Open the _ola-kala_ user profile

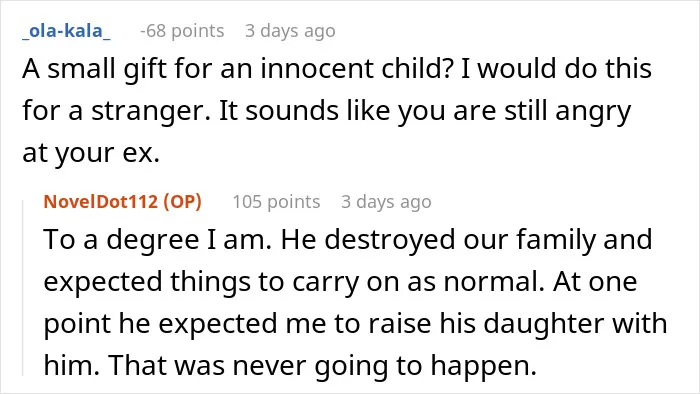67,31
